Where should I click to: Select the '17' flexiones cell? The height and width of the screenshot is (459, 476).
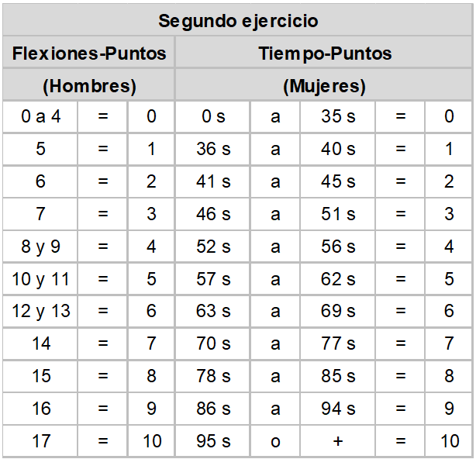tap(40, 441)
